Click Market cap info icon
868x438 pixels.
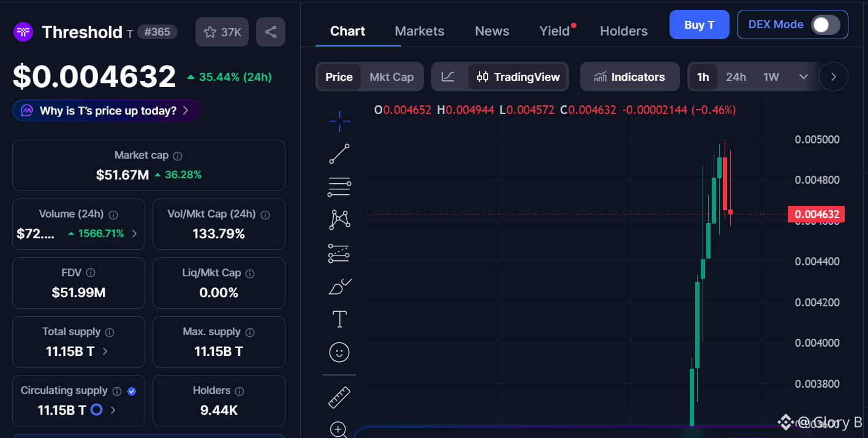pos(178,156)
